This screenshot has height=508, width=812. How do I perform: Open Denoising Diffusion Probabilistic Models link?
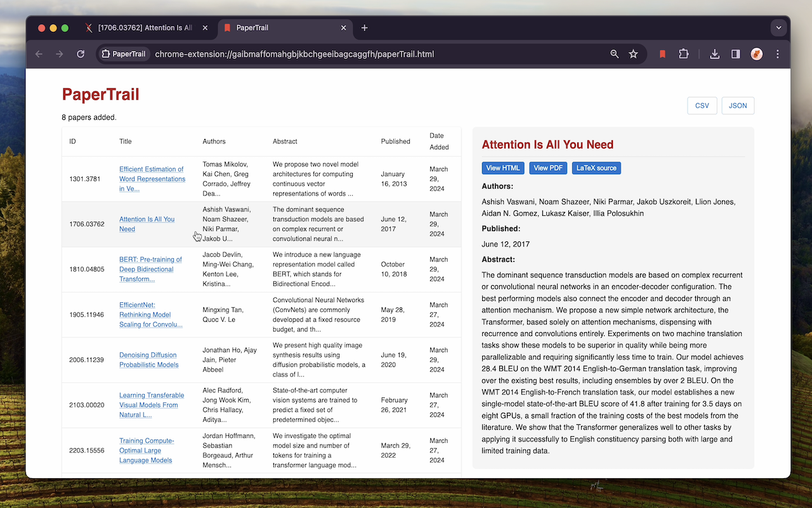point(148,360)
